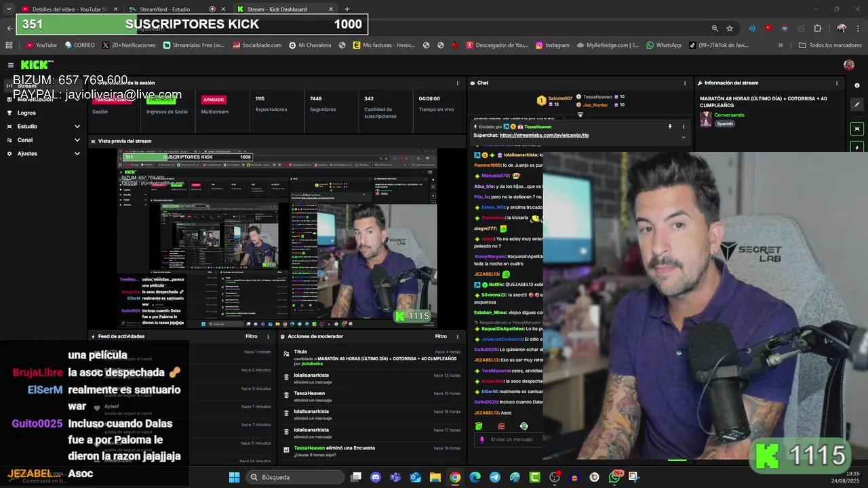868x488 pixels.
Task: Click TessaHeaven in chat leaderboard
Action: (597, 97)
